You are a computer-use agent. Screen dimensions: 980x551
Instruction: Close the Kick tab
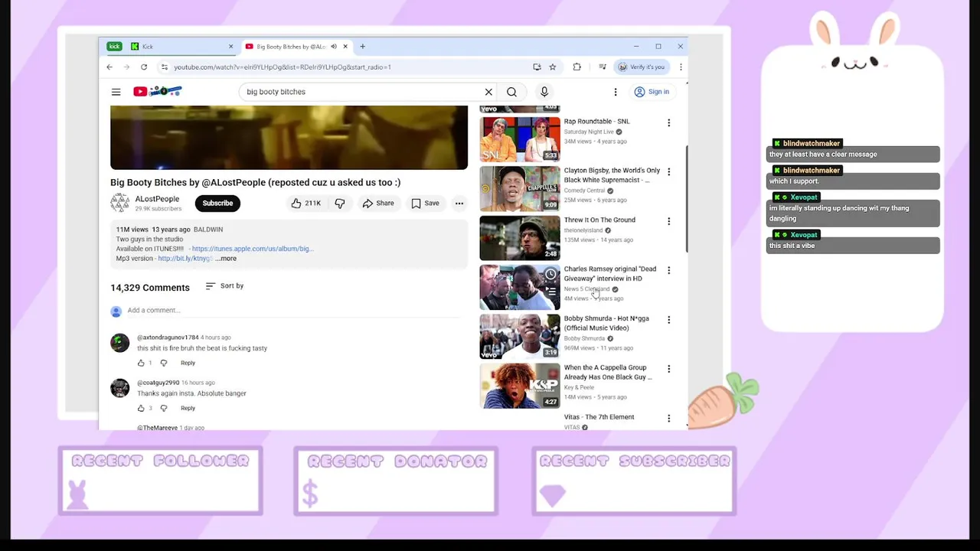(230, 47)
